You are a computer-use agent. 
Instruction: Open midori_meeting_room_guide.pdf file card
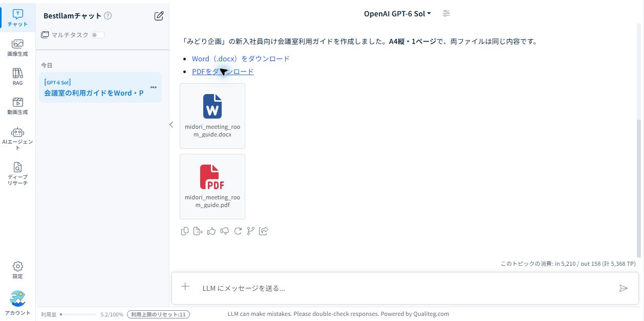(x=212, y=187)
